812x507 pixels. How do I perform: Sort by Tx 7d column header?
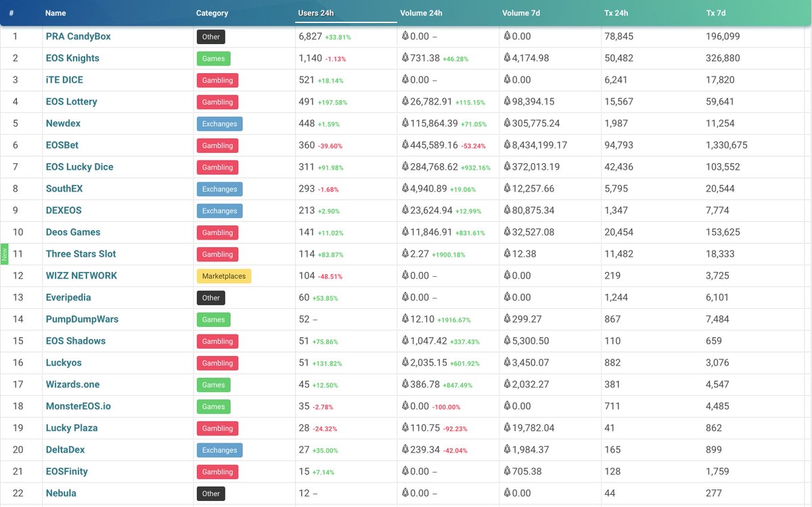pyautogui.click(x=716, y=13)
